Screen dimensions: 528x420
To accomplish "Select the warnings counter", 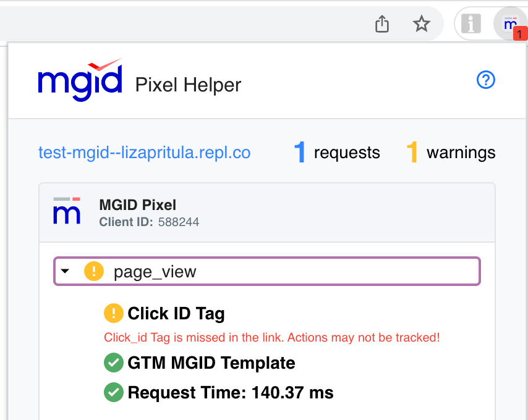I will pyautogui.click(x=455, y=153).
